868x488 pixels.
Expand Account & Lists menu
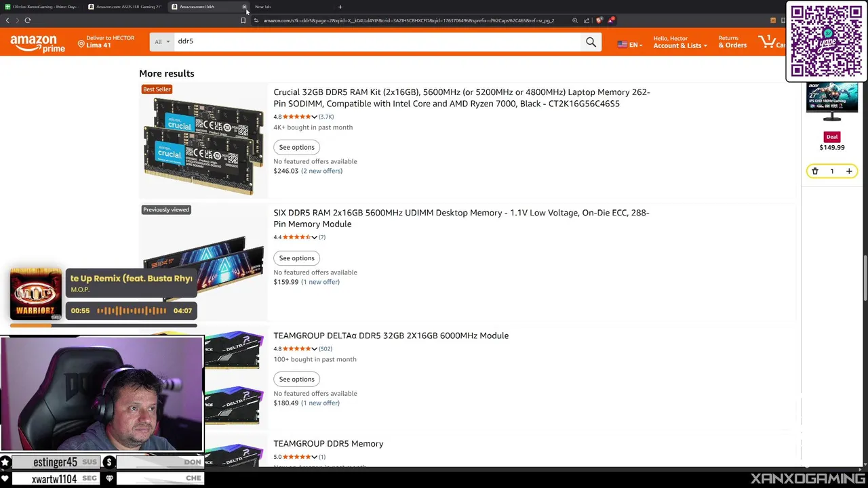680,42
